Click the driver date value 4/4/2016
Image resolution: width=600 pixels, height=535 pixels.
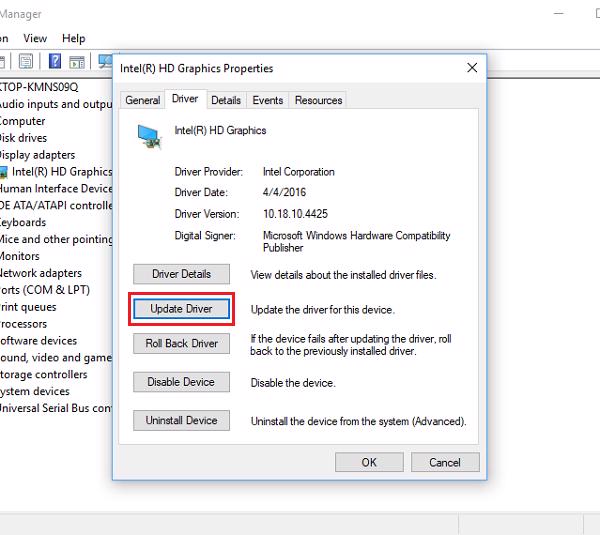pyautogui.click(x=284, y=192)
